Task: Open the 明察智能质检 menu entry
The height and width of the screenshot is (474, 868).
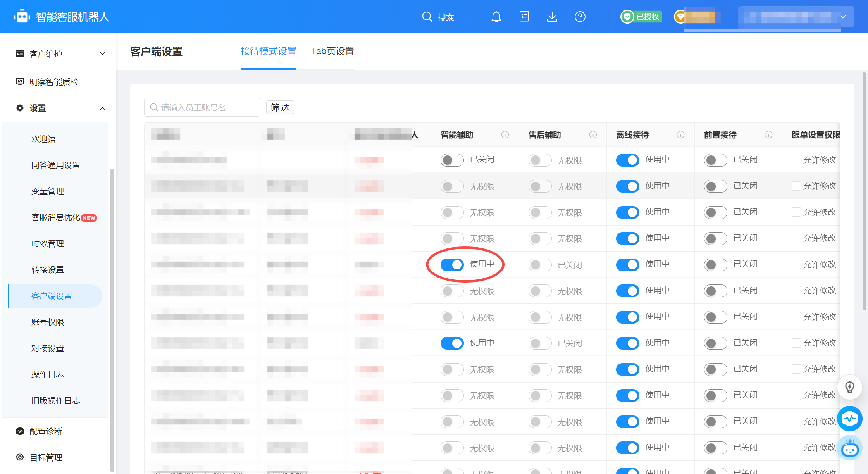Action: pyautogui.click(x=54, y=82)
